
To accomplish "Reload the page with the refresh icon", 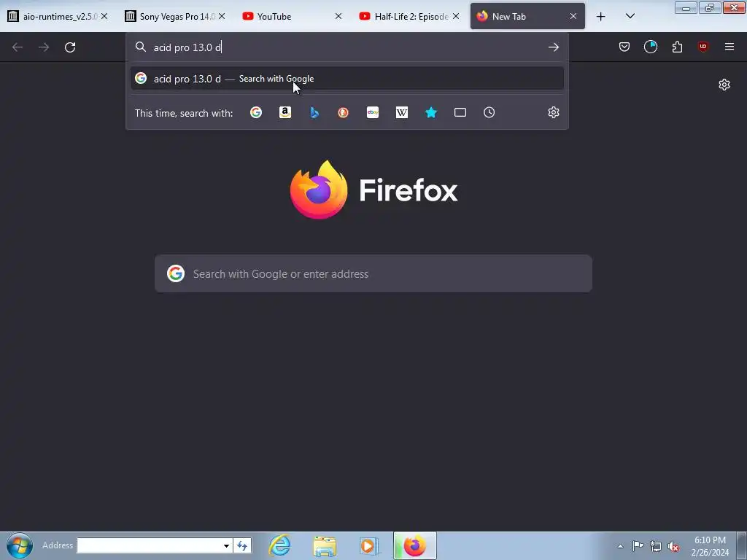I will tap(70, 47).
